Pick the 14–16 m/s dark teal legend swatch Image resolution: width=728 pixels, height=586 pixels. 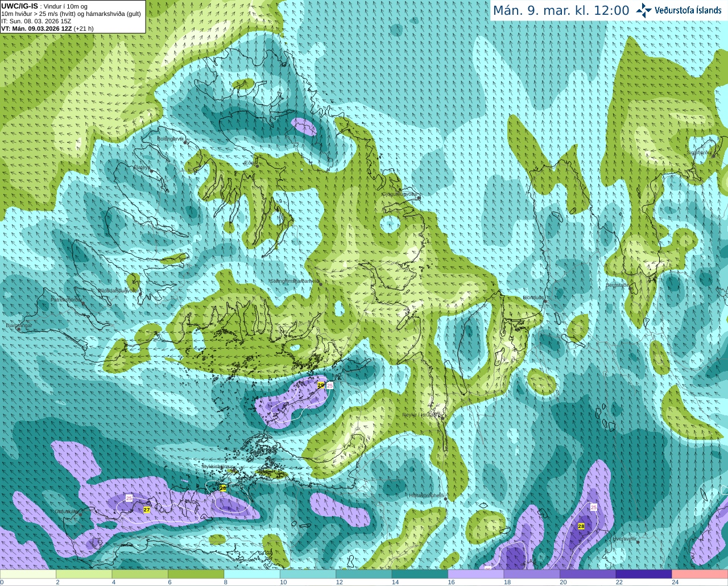tap(420, 574)
